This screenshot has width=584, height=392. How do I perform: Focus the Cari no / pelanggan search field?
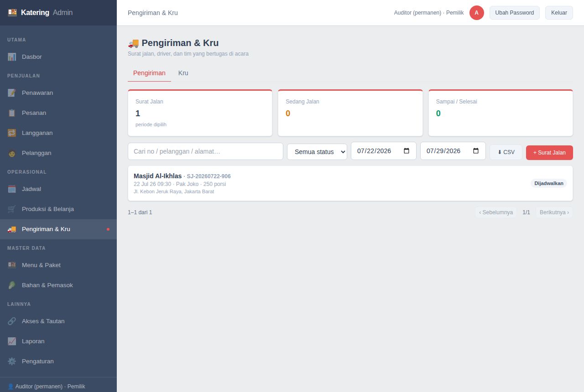205,151
